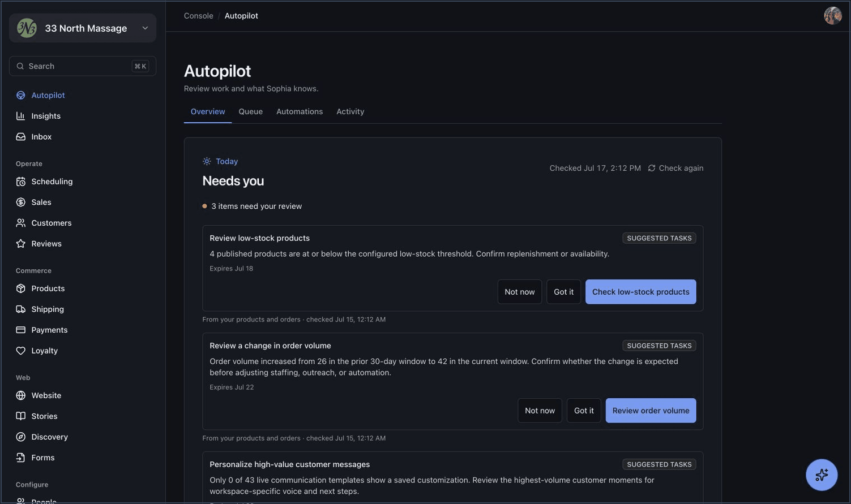Click the 33 North Massage logo
851x504 pixels.
[27, 28]
